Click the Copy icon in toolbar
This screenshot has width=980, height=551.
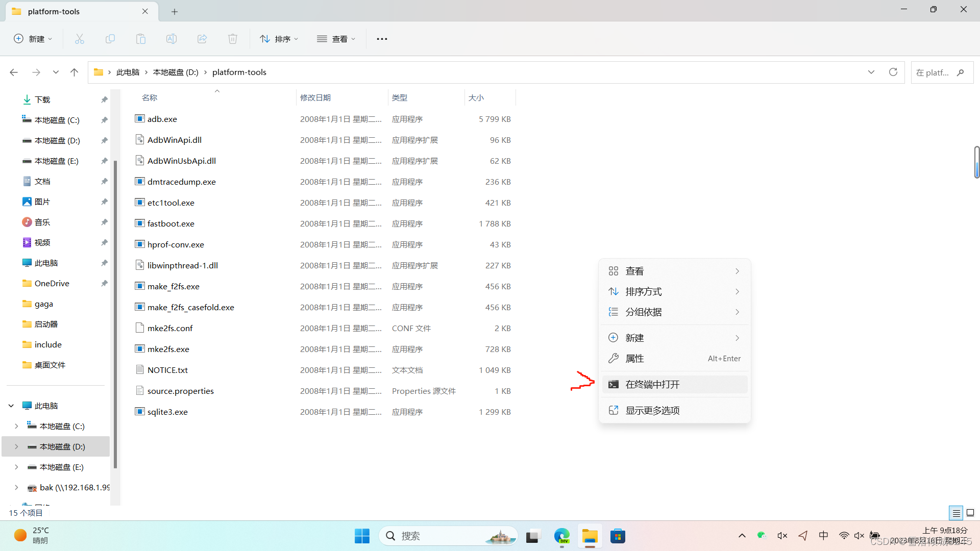[x=110, y=39]
